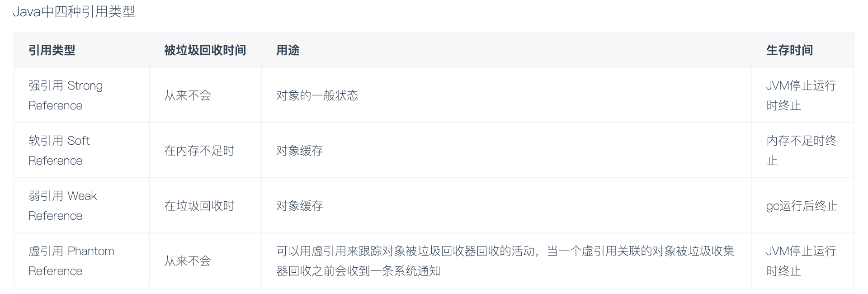Click "对象缓存" in the Soft Reference row
868x294 pixels.
pos(300,151)
